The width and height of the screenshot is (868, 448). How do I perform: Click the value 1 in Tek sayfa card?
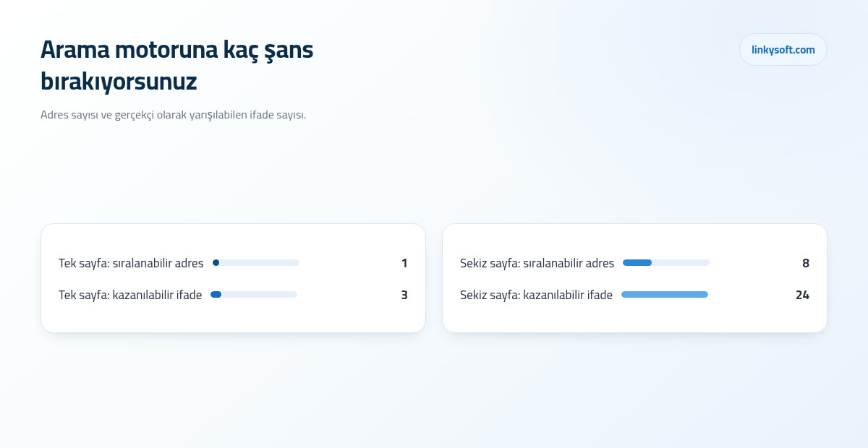click(x=404, y=263)
